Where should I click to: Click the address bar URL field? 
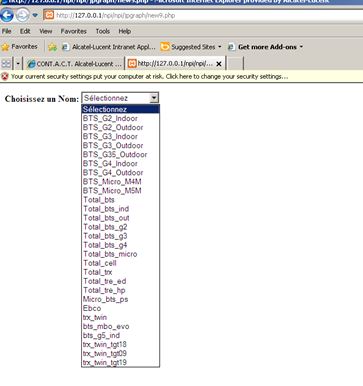tap(203, 15)
